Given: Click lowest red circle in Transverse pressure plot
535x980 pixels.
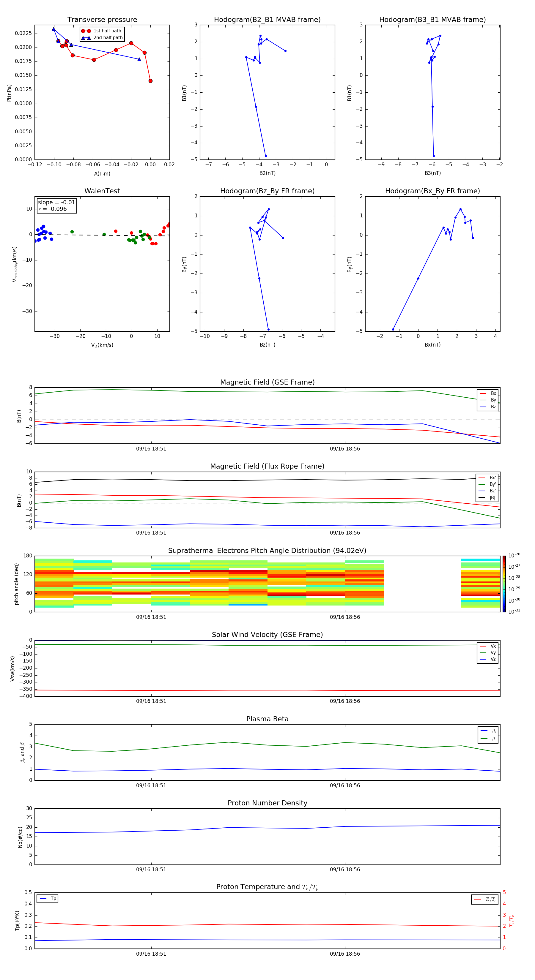Looking at the screenshot, I should coord(150,81).
